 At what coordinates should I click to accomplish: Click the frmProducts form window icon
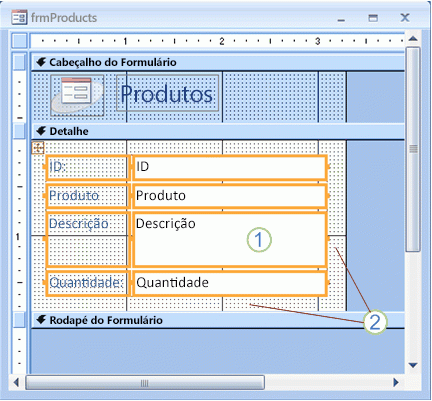point(19,17)
